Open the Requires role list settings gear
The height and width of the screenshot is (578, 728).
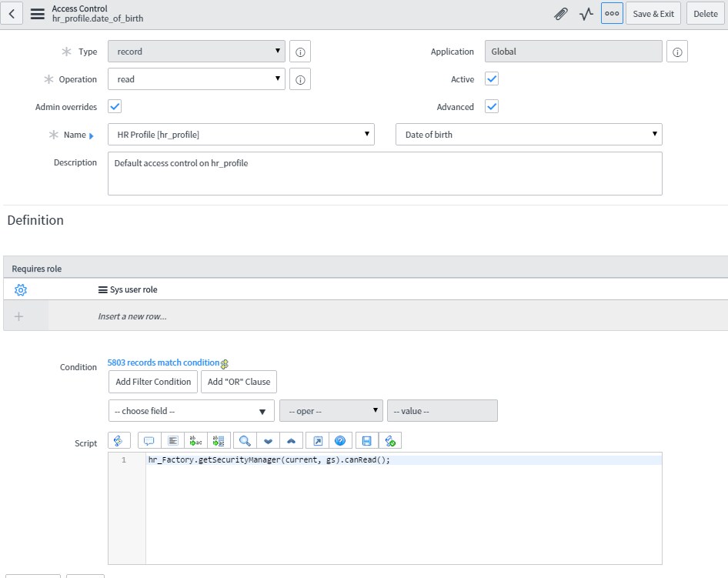point(21,289)
